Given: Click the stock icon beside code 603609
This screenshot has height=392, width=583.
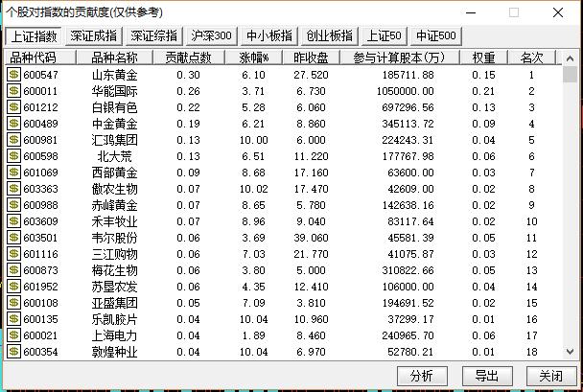Looking at the screenshot, I should point(13,221).
